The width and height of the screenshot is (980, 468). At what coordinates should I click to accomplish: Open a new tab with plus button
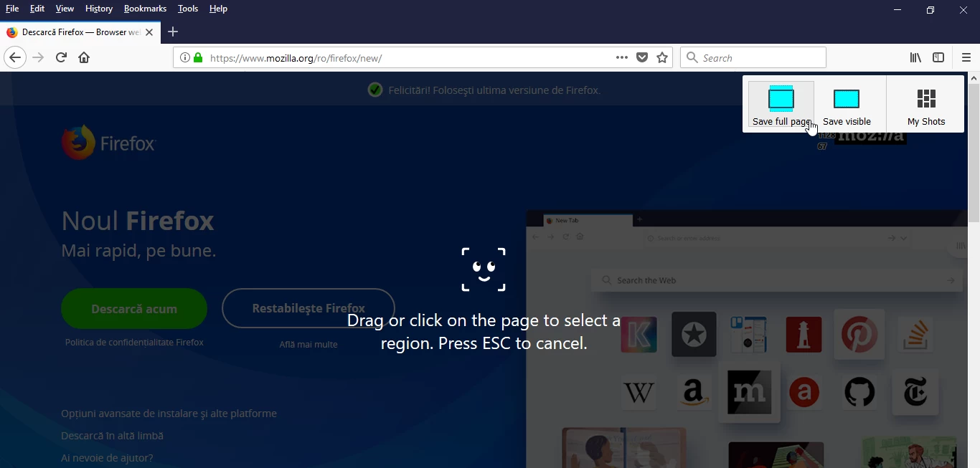(x=172, y=32)
